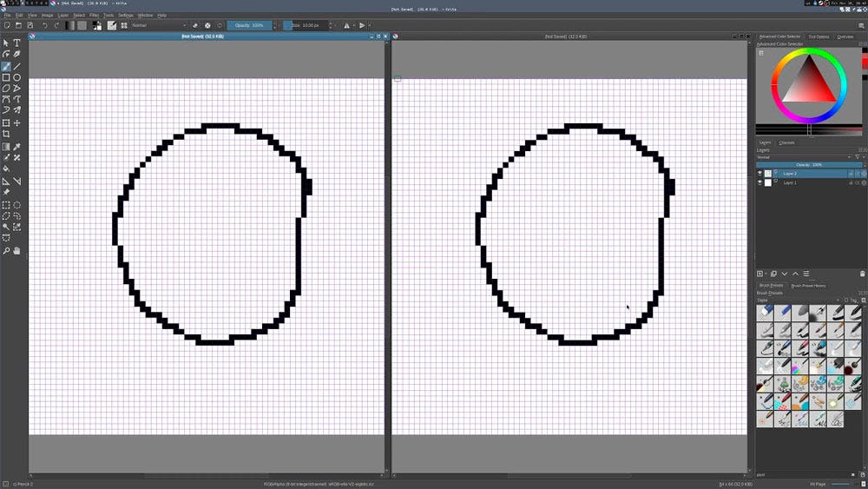The height and width of the screenshot is (489, 868).
Task: Switch to the Channels tab
Action: point(786,142)
